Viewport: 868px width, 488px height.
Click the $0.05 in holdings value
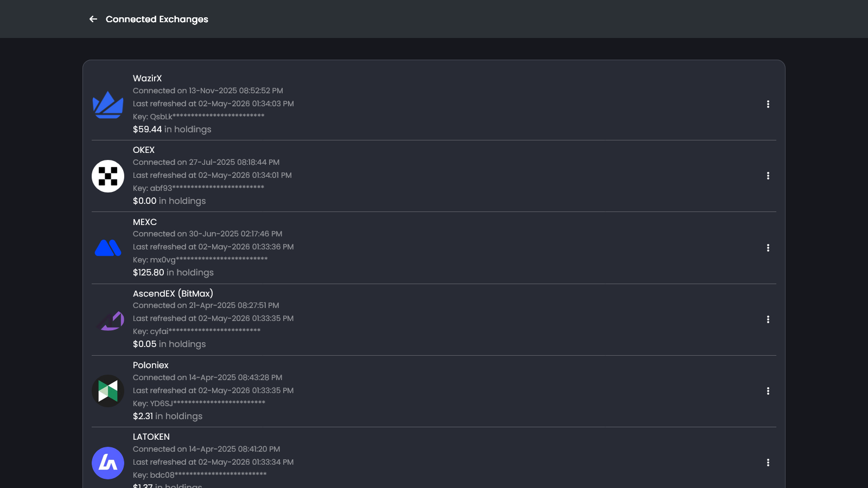169,344
